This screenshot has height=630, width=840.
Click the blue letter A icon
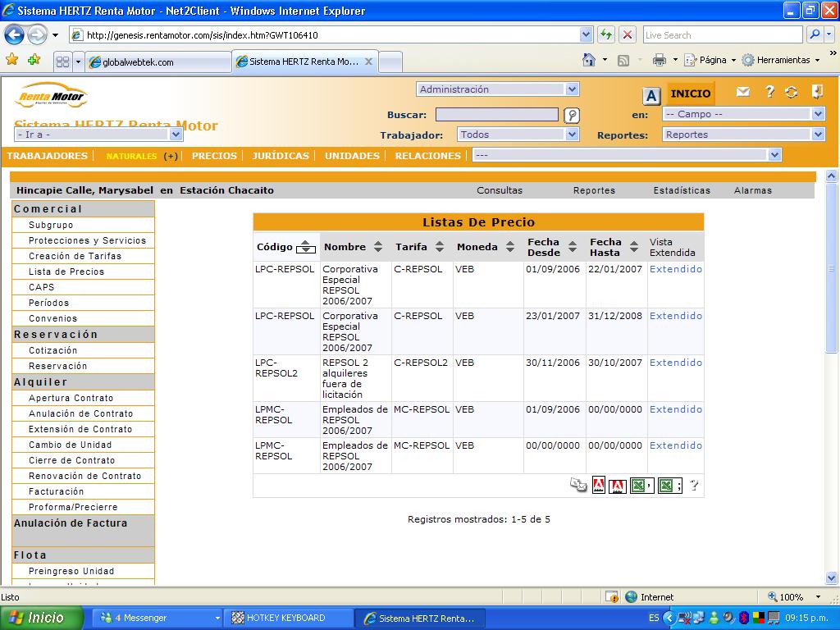651,97
